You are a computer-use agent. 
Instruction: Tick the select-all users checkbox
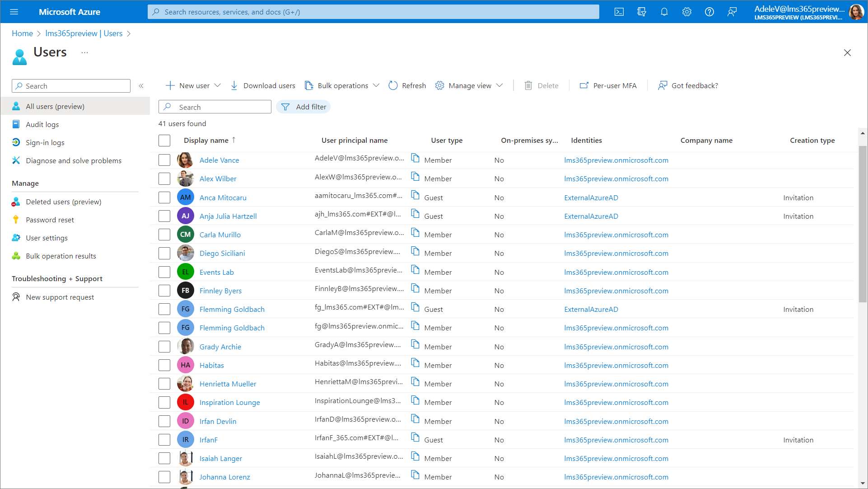tap(164, 141)
